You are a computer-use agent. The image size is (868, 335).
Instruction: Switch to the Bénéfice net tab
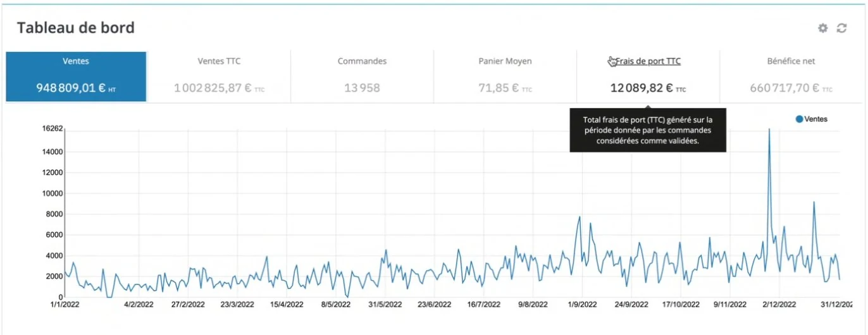click(x=791, y=76)
